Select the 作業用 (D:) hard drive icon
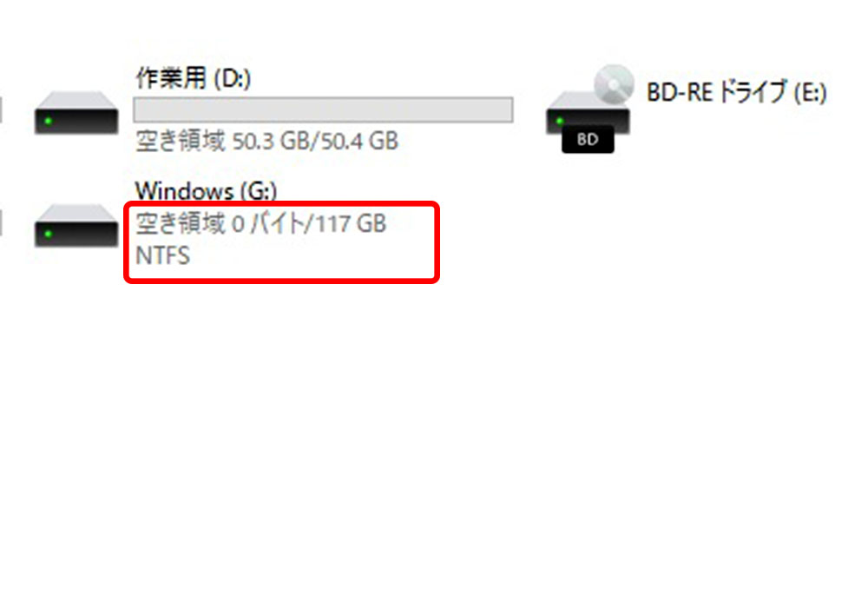 pyautogui.click(x=76, y=113)
